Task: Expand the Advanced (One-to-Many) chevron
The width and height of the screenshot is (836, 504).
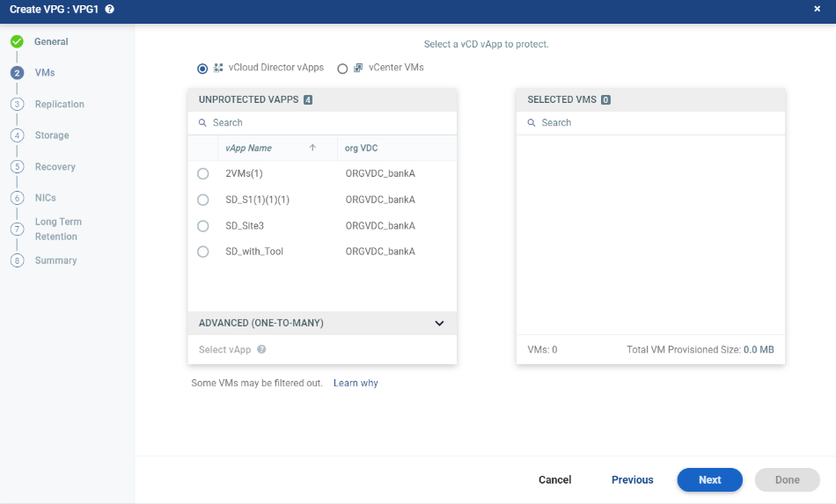Action: coord(439,324)
